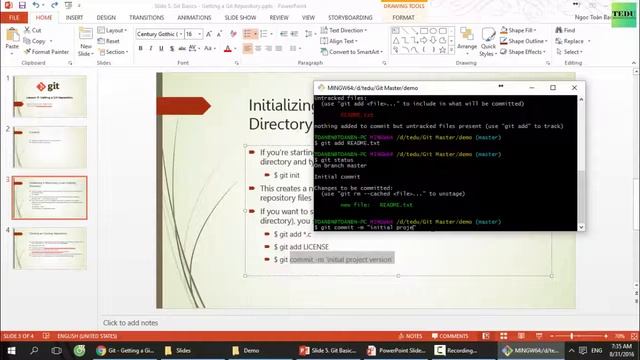Toggle text shadow formatting
Viewport: 640px width, 360px height.
[x=172, y=49]
